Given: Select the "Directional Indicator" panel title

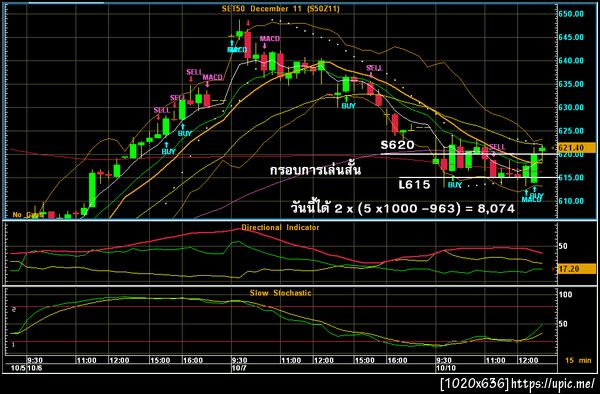Looking at the screenshot, I should coord(280,228).
